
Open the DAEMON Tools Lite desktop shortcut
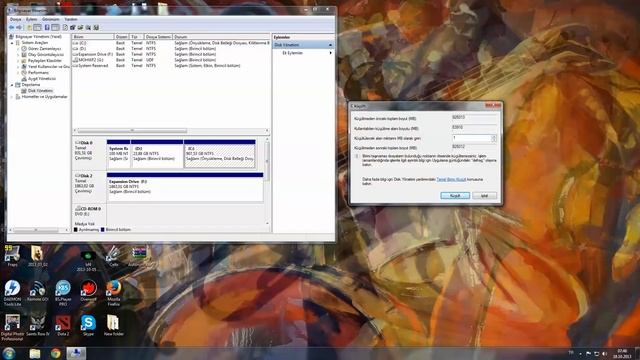12,293
